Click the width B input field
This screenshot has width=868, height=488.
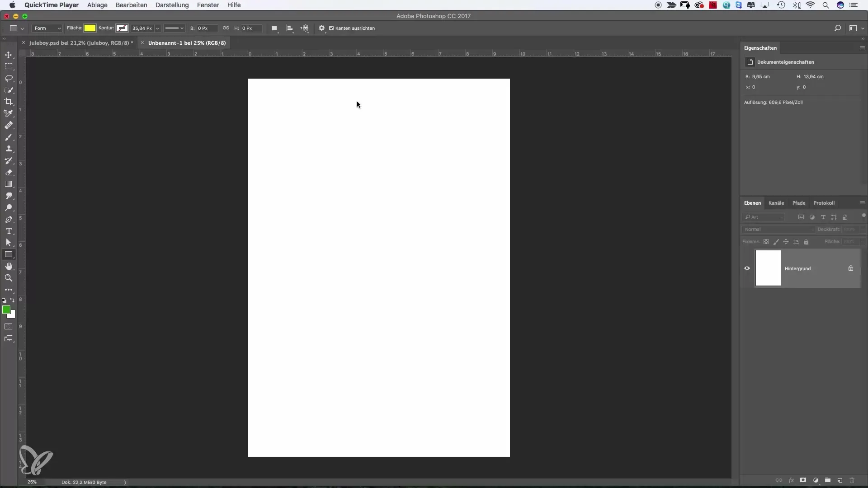(207, 28)
